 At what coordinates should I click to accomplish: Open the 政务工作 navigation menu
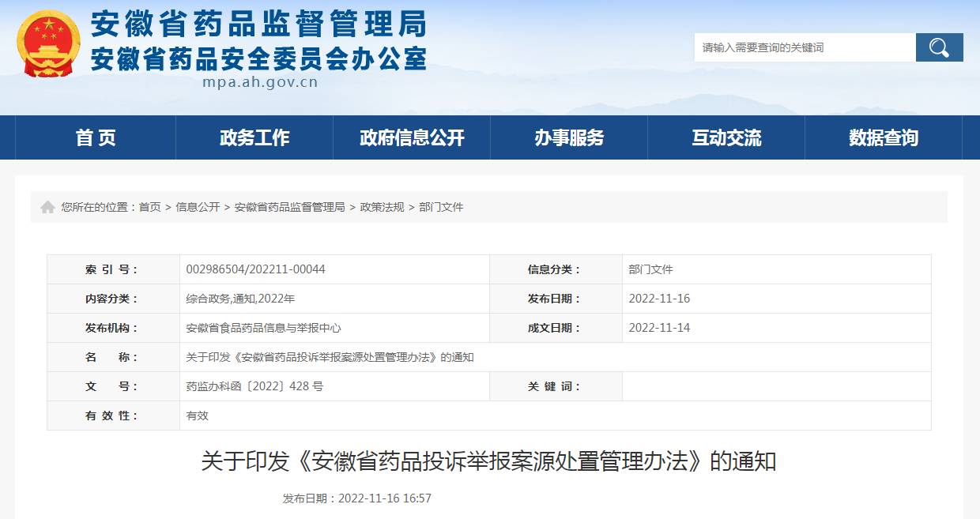coord(254,137)
